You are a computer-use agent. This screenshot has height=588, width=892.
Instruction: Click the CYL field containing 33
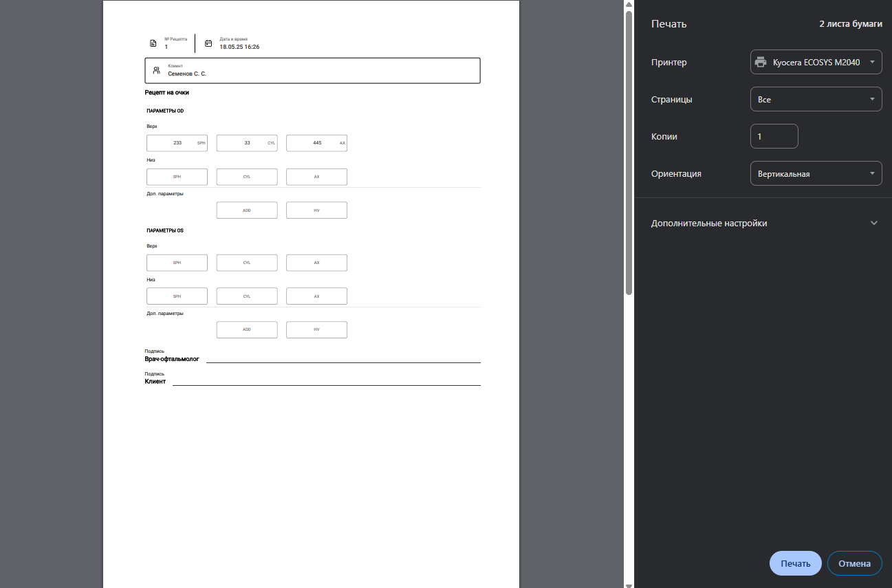(x=247, y=143)
